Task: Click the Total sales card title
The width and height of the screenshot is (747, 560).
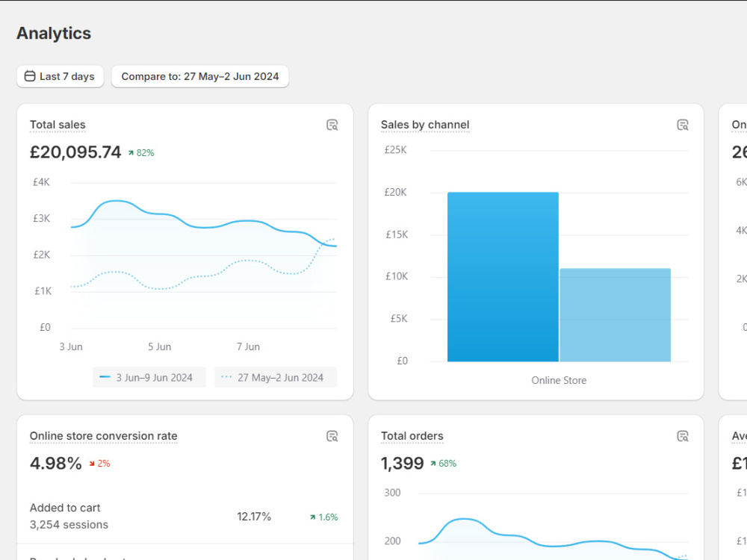Action: [58, 125]
